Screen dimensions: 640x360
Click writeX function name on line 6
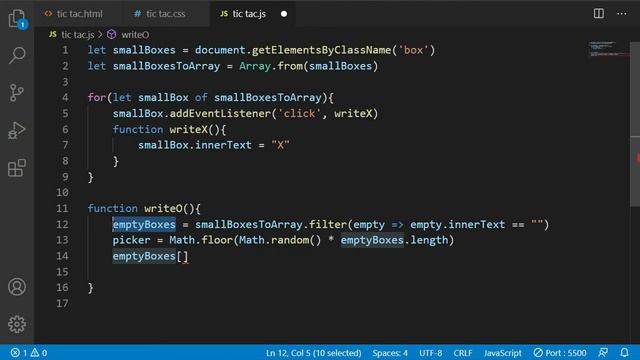189,129
